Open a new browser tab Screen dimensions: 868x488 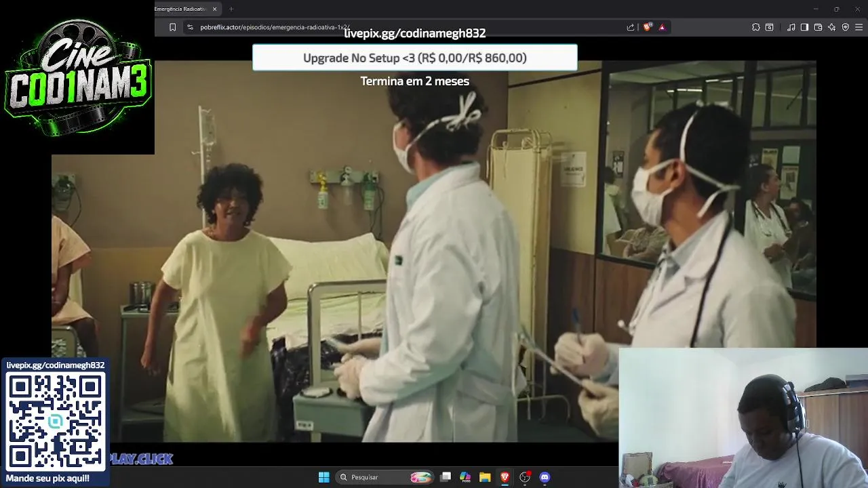(x=231, y=9)
